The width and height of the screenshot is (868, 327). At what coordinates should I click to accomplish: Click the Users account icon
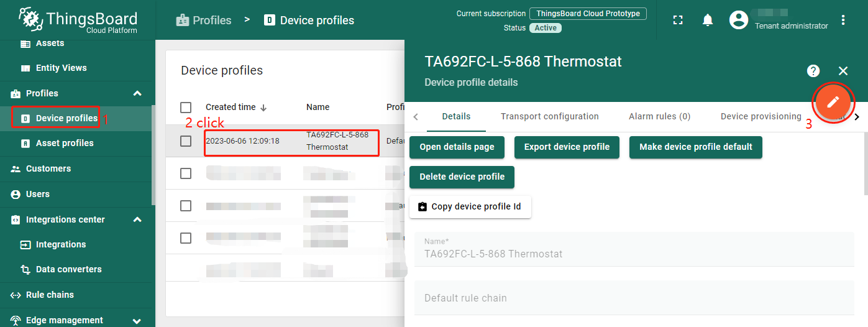pyautogui.click(x=16, y=194)
